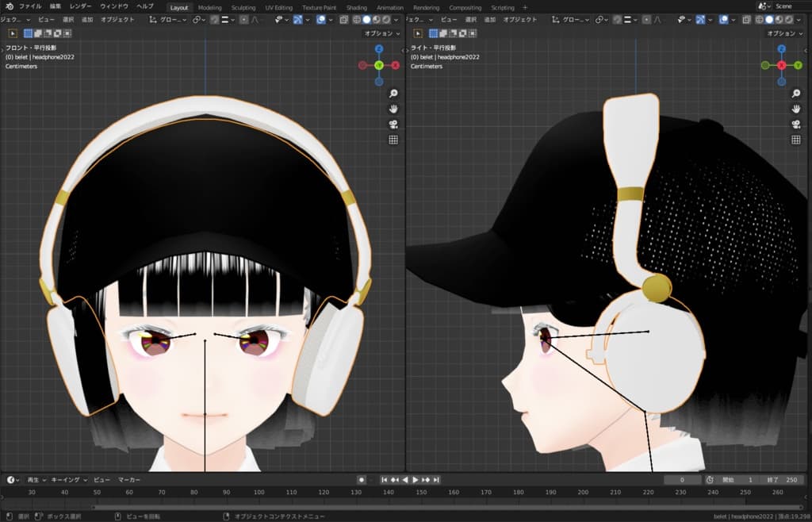Toggle X-ray display in left viewport header
Viewport: 812px width, 522px height.
coord(343,19)
